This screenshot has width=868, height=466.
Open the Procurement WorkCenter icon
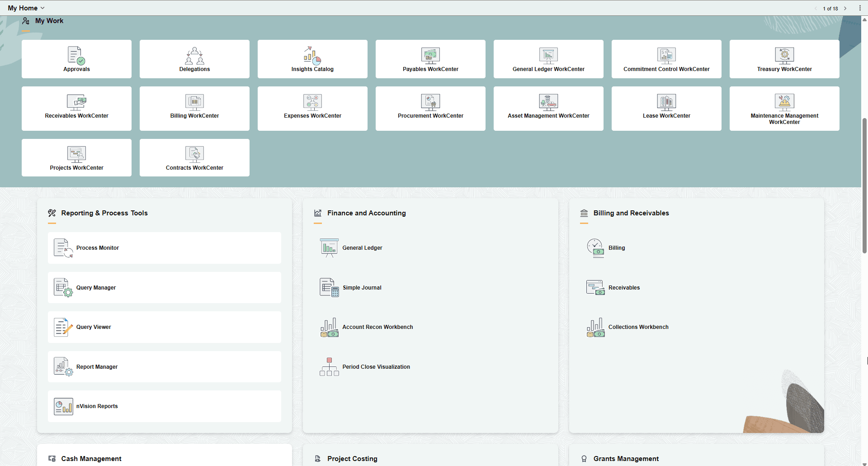pos(430,102)
